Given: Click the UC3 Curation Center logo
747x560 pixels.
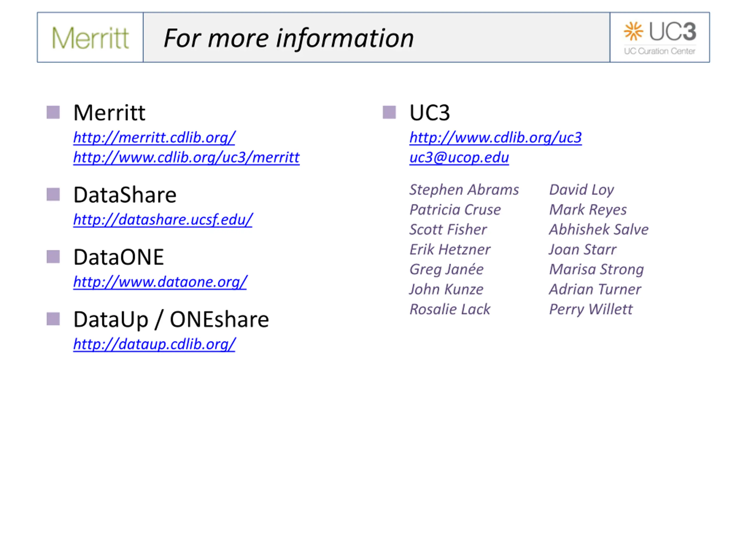Looking at the screenshot, I should pos(659,38).
